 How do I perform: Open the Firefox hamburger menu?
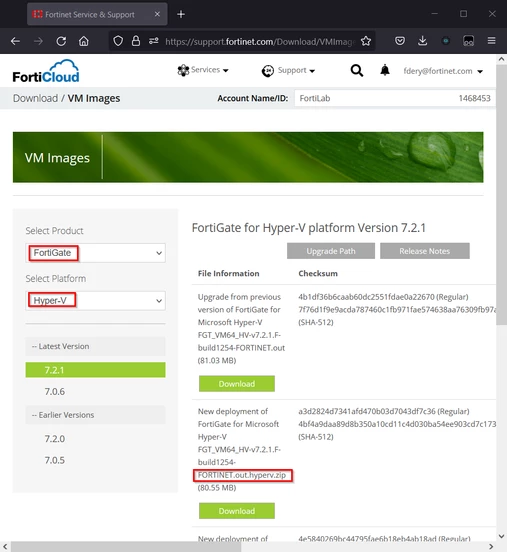(492, 41)
